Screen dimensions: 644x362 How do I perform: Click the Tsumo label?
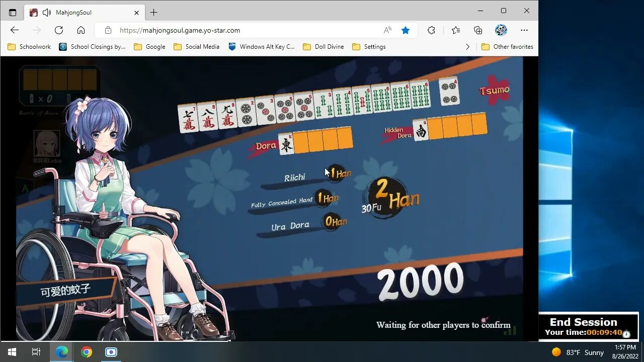point(495,90)
